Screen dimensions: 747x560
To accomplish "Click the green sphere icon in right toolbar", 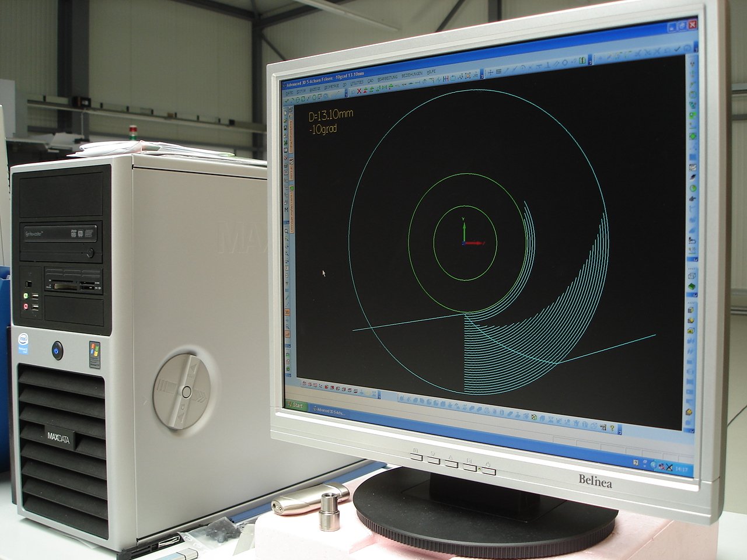I will (693, 188).
